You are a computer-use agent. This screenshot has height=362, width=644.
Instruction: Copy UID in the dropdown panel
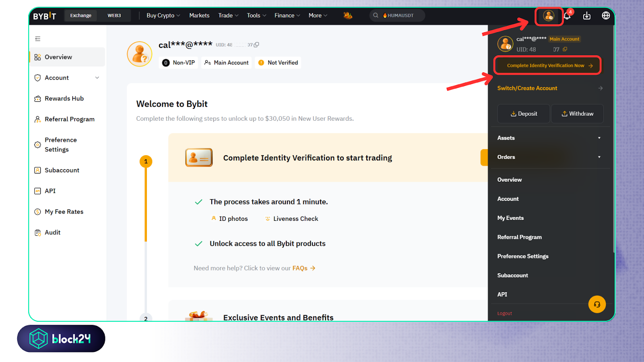pos(565,49)
